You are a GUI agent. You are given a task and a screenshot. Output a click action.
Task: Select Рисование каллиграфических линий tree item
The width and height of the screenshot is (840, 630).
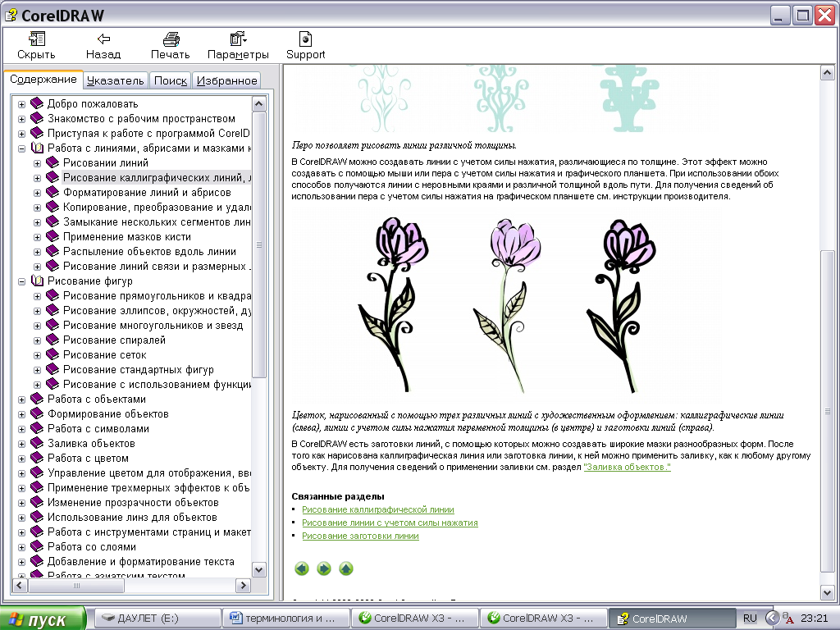(157, 177)
